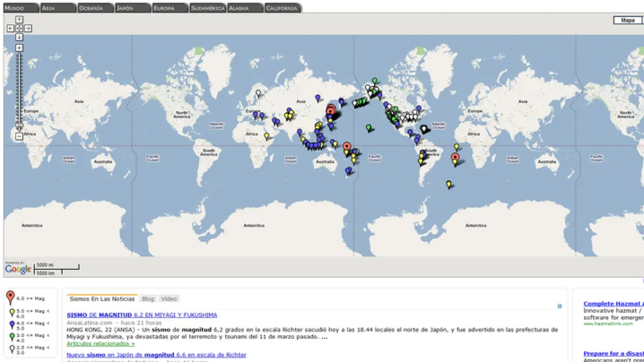Switch to Mapa view type
The height and width of the screenshot is (362, 644).
[x=627, y=20]
